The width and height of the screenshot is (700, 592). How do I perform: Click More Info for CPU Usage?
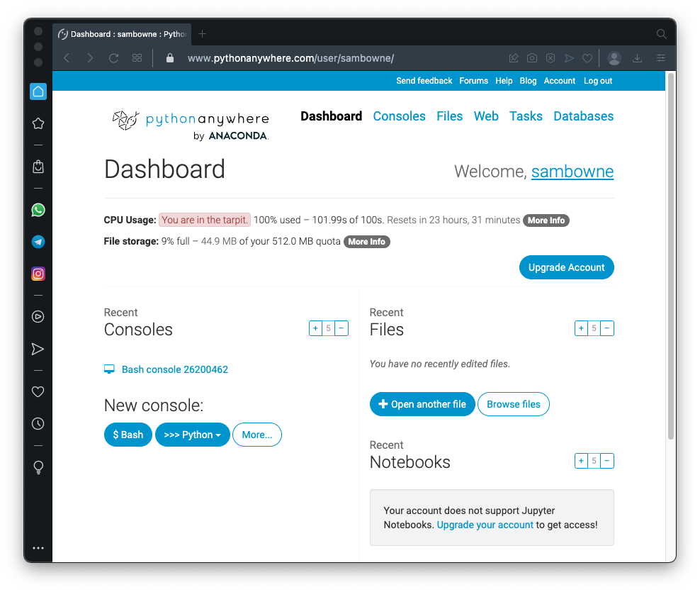click(546, 220)
